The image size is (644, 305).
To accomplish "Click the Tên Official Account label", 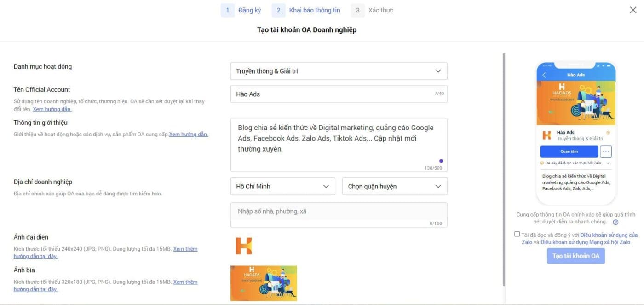I will [42, 89].
